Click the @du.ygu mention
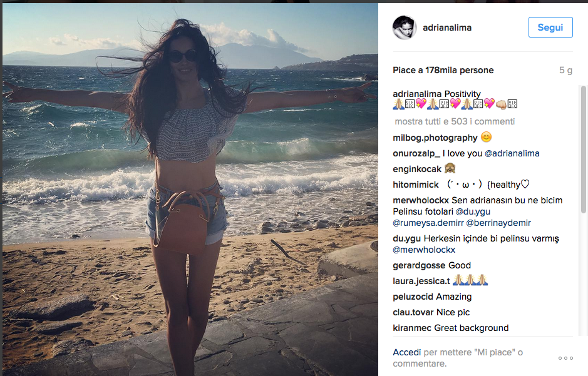Image resolution: width=588 pixels, height=376 pixels. coord(473,211)
